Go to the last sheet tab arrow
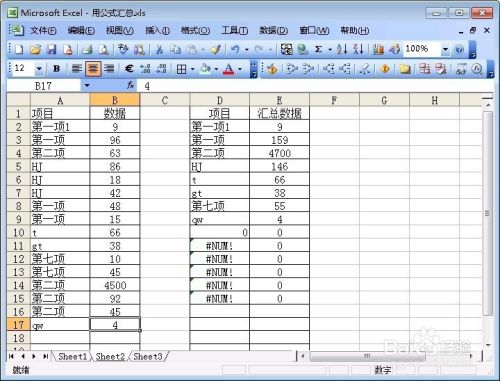The image size is (500, 381). point(45,356)
